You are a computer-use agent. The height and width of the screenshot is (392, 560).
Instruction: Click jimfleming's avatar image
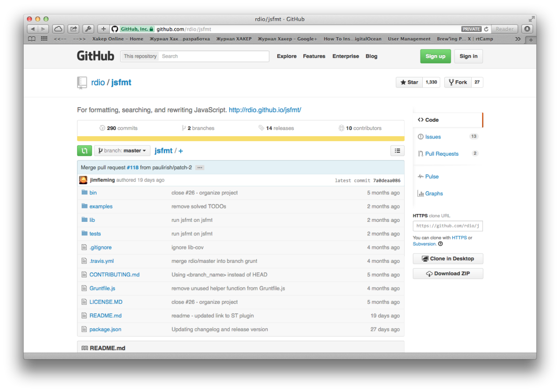click(x=83, y=180)
